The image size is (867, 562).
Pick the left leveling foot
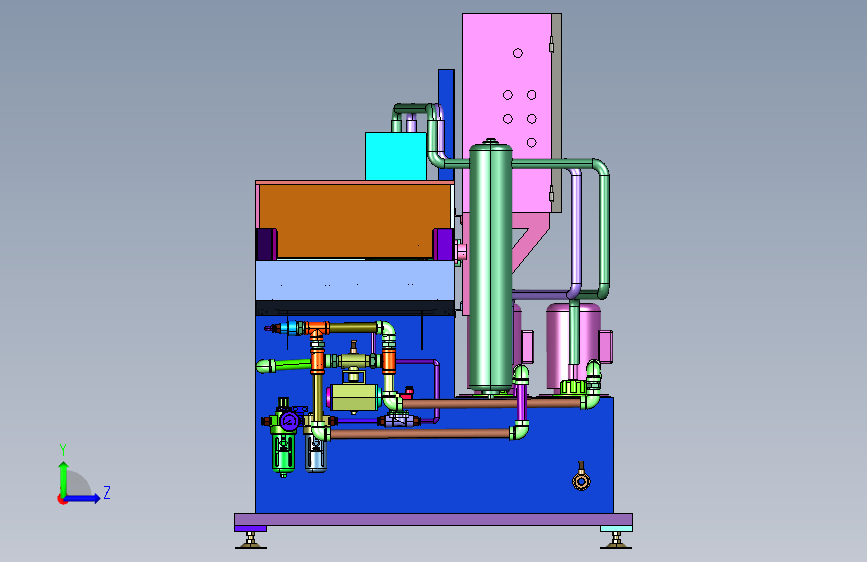pos(250,540)
